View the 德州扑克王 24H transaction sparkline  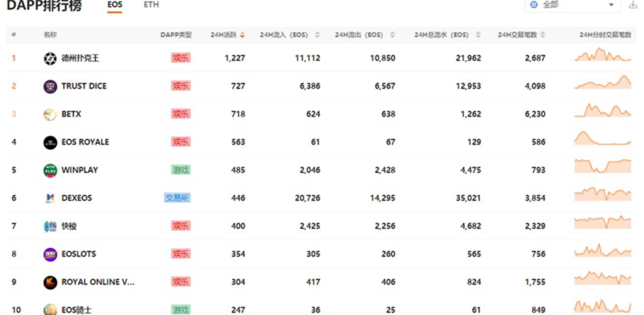603,55
